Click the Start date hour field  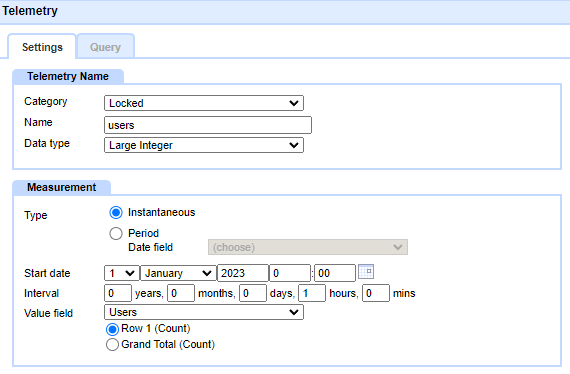pos(290,273)
